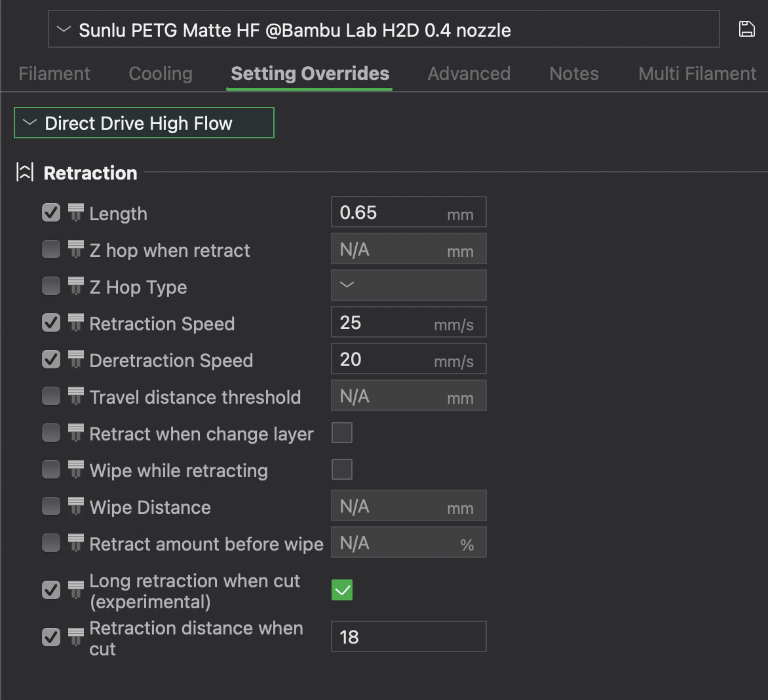Enable the Wipe while retracting override checkbox
Image resolution: width=768 pixels, height=700 pixels.
click(x=51, y=470)
